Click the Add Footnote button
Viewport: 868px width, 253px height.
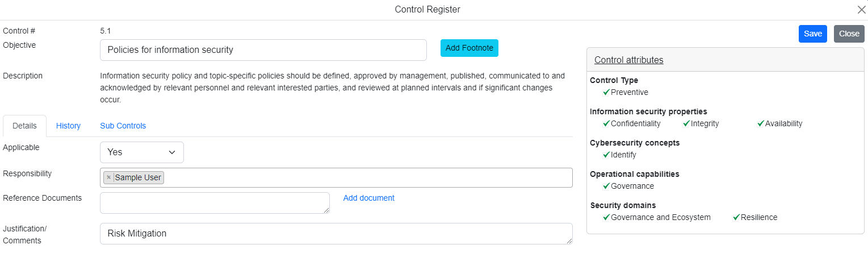point(469,48)
